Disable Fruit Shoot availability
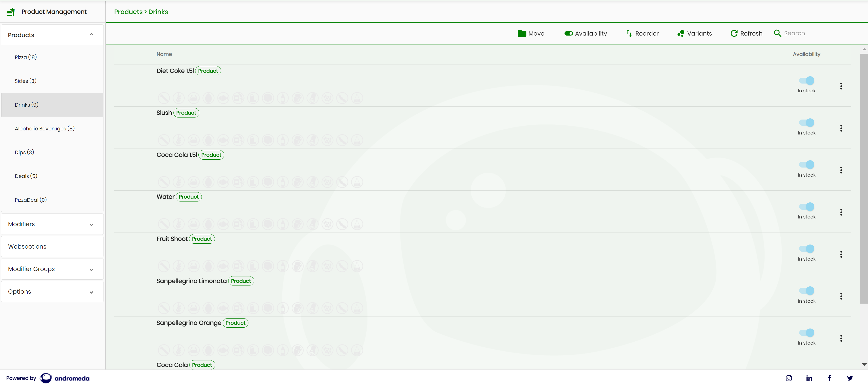This screenshot has width=868, height=386. [x=807, y=249]
